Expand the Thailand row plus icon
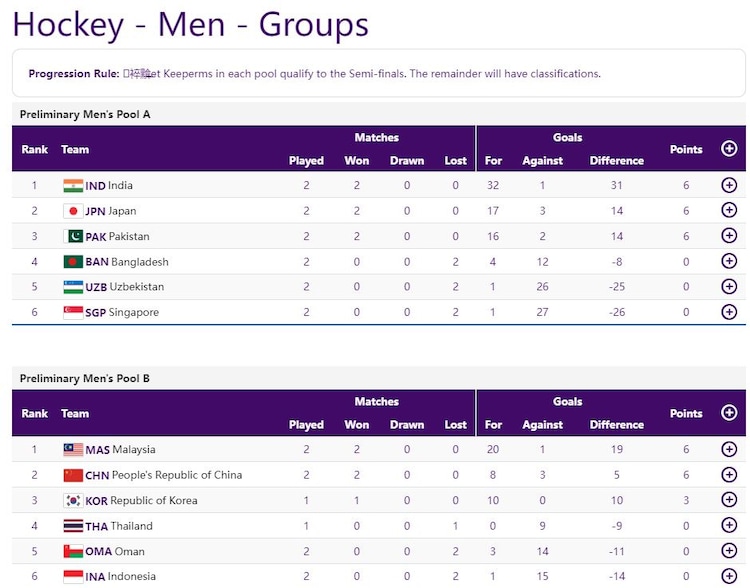Viewport: 750px width, 588px height. click(x=729, y=526)
